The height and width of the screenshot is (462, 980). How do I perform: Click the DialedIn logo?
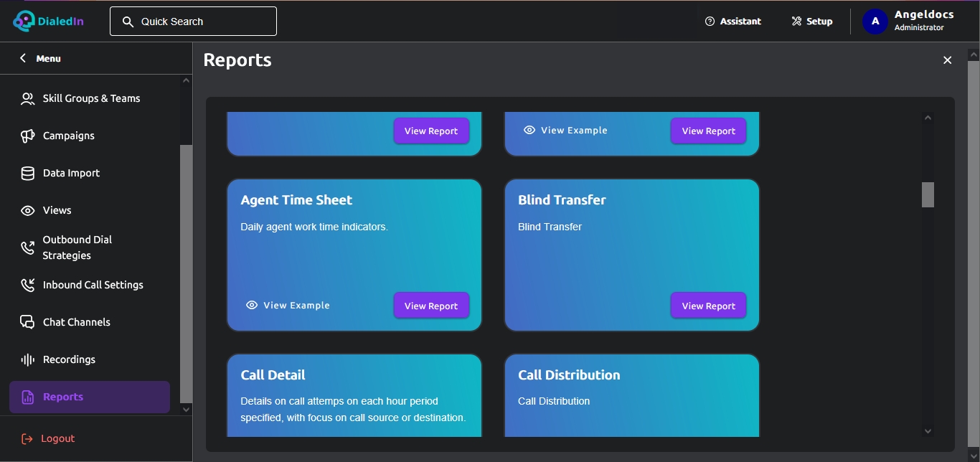pos(48,21)
